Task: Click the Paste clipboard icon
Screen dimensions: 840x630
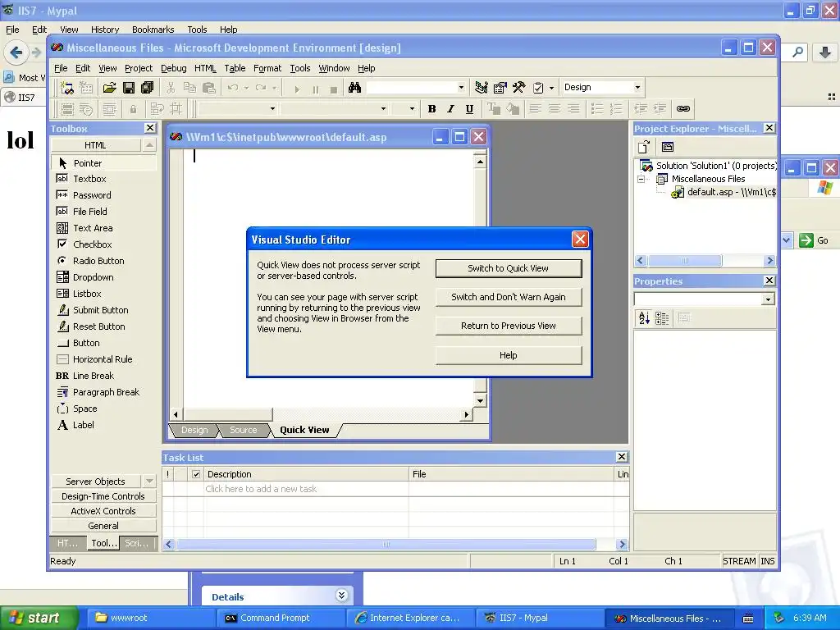Action: [x=209, y=88]
